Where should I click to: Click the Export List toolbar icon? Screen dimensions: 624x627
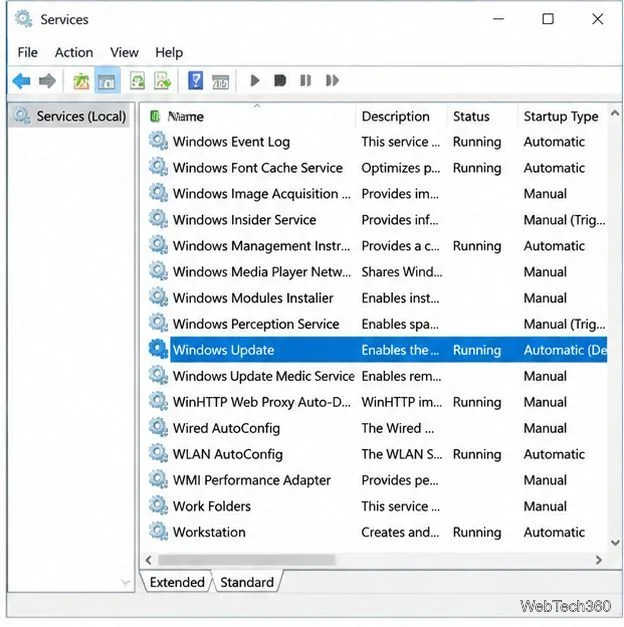[163, 81]
